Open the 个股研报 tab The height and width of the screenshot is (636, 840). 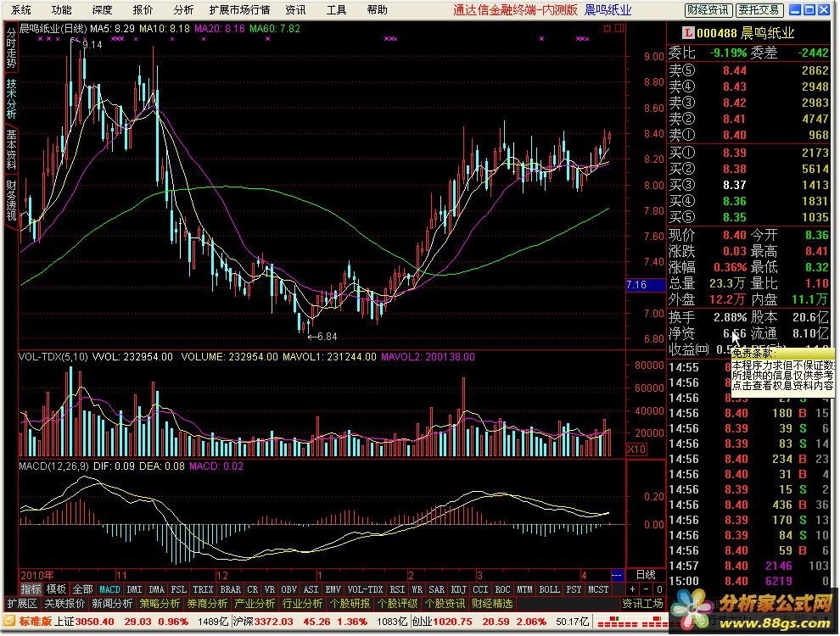(x=350, y=604)
